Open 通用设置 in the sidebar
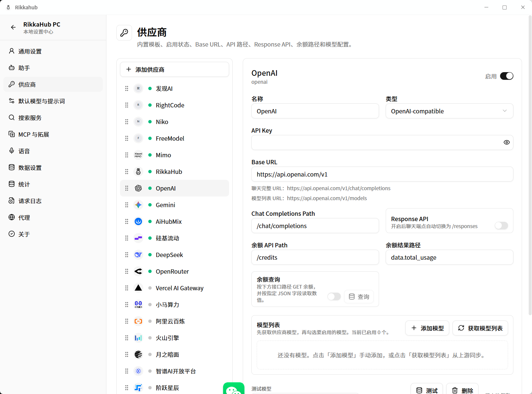 pos(53,51)
